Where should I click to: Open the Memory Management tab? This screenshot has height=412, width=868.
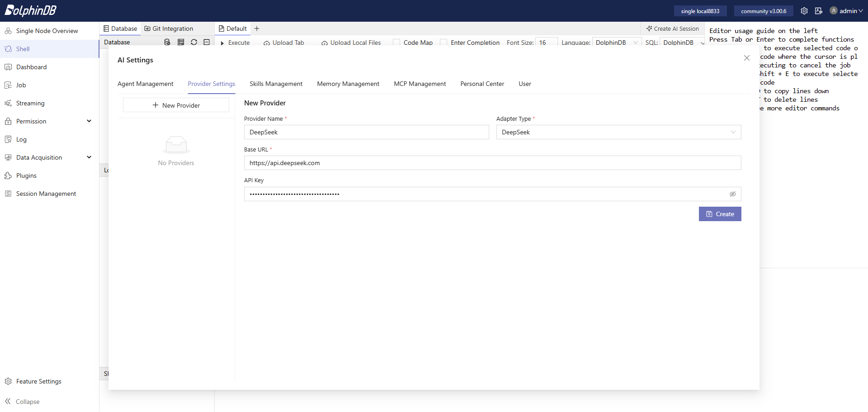pyautogui.click(x=348, y=84)
